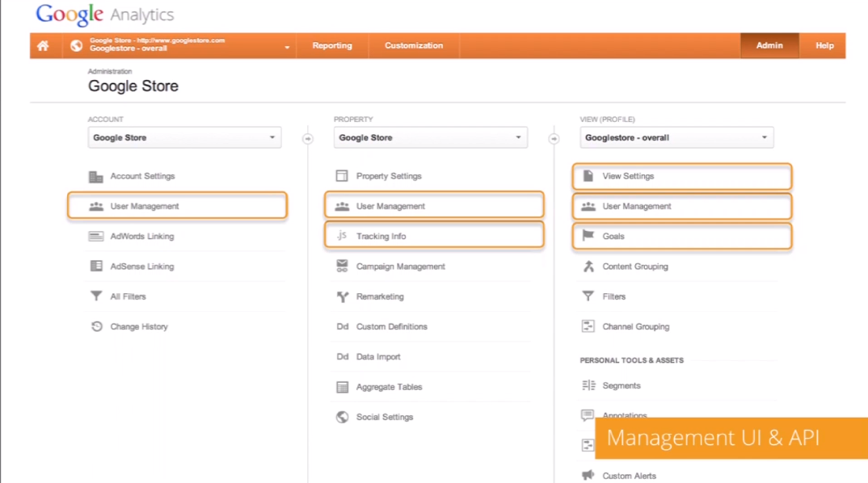
Task: Open the Property dropdown showing Google Store
Action: (x=430, y=138)
